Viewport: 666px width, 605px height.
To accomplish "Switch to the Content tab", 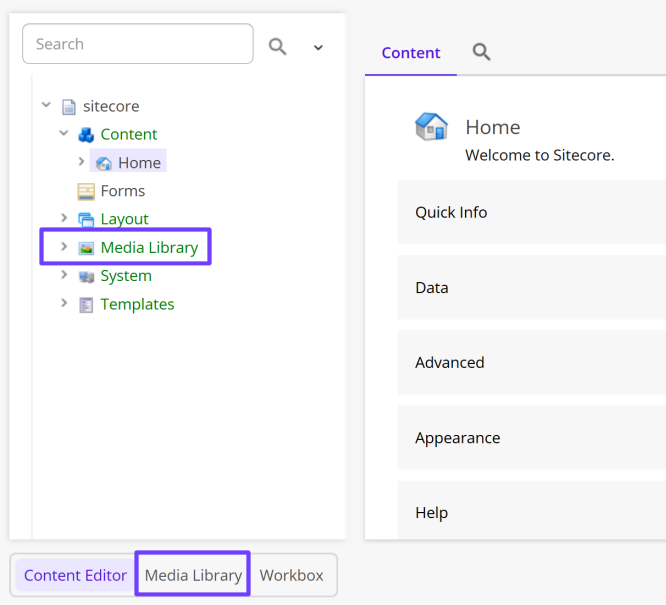I will [411, 53].
